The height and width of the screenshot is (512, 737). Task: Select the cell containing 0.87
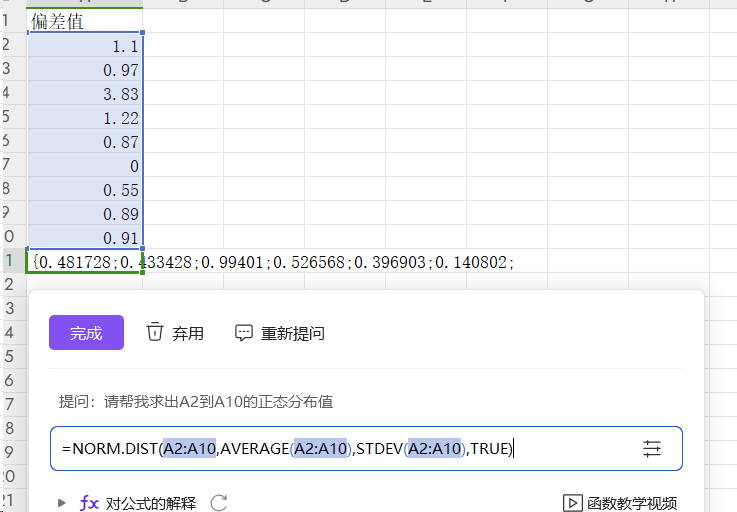pyautogui.click(x=85, y=141)
